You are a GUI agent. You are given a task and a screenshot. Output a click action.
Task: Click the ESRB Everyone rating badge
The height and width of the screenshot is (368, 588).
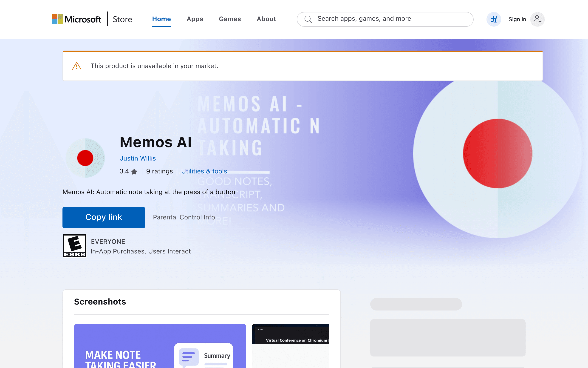(x=75, y=246)
